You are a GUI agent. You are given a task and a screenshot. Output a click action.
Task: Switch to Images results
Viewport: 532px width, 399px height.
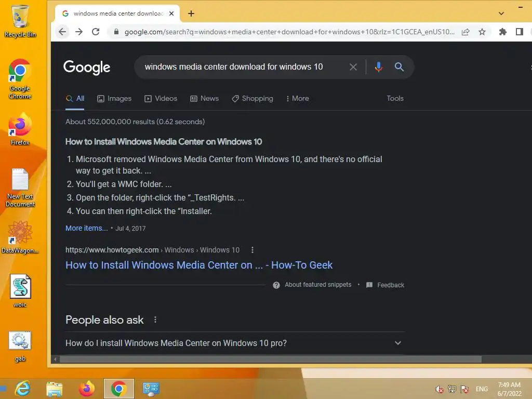click(x=114, y=98)
